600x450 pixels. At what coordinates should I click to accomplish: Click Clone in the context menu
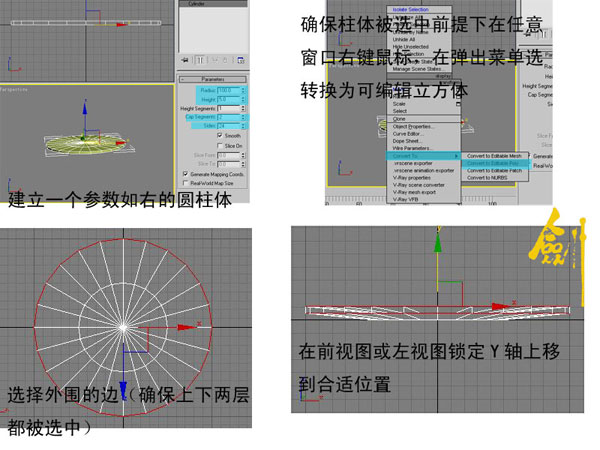coord(400,119)
